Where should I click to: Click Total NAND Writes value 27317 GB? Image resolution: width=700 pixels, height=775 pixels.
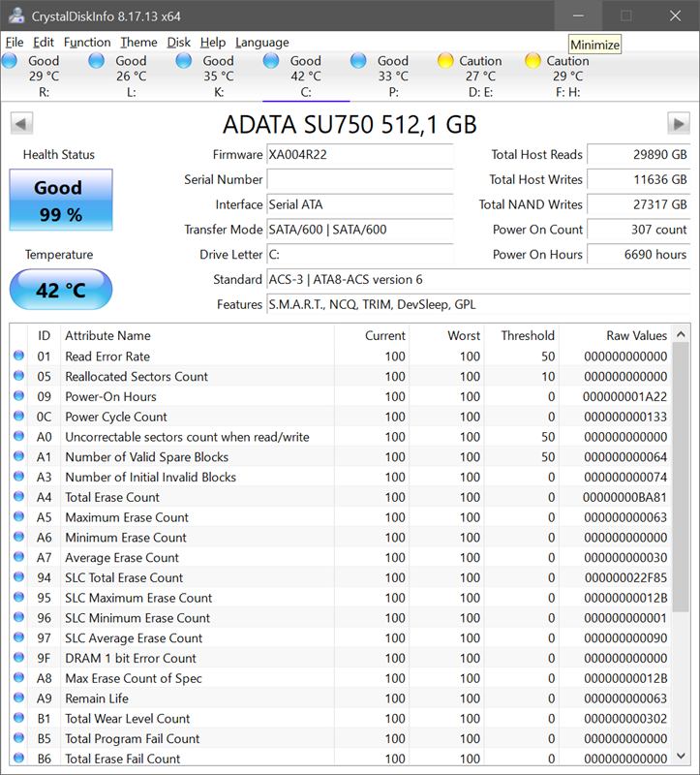(638, 204)
